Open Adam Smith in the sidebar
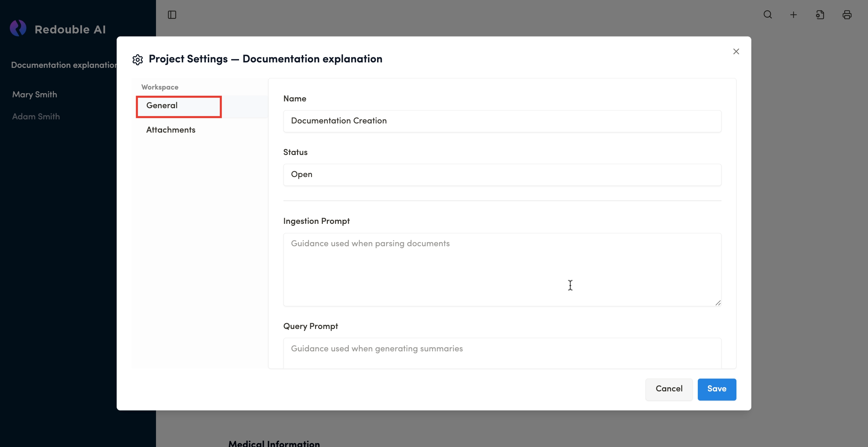This screenshot has width=868, height=447. click(x=36, y=117)
